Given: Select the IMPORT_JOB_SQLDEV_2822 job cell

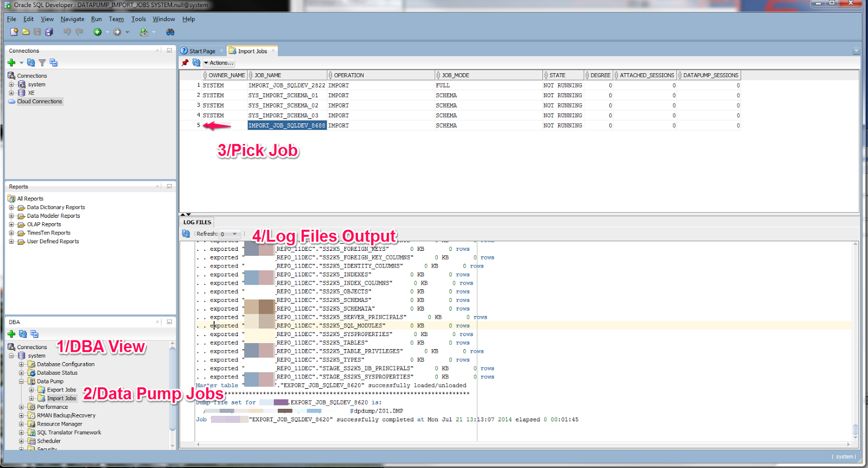Looking at the screenshot, I should [287, 85].
